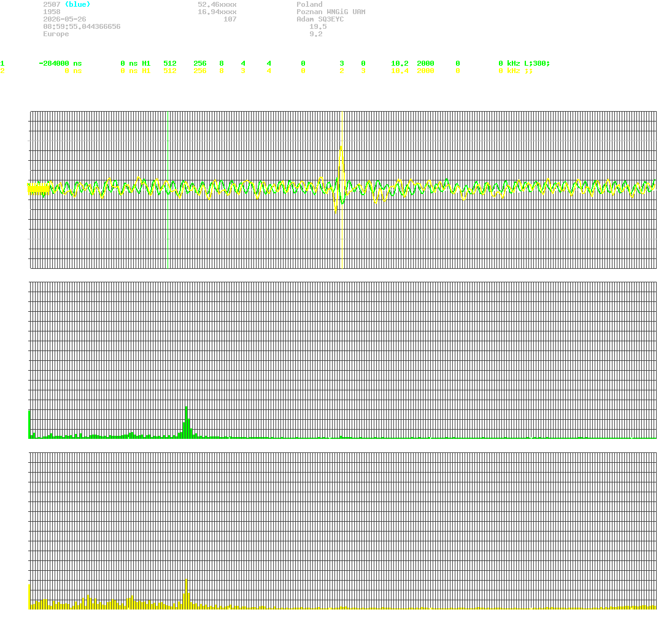The image size is (672, 623).
Task: Click the operator name "Adam SQ3EYC"
Action: [320, 19]
